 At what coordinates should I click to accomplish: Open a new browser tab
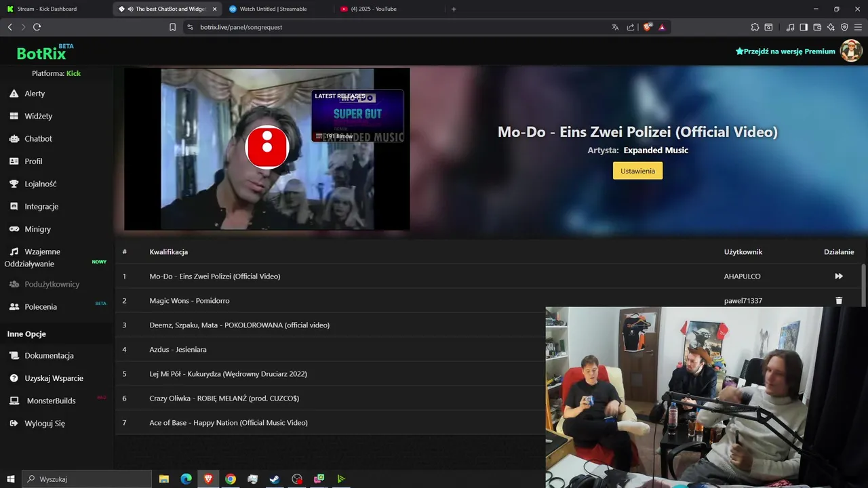pyautogui.click(x=454, y=9)
